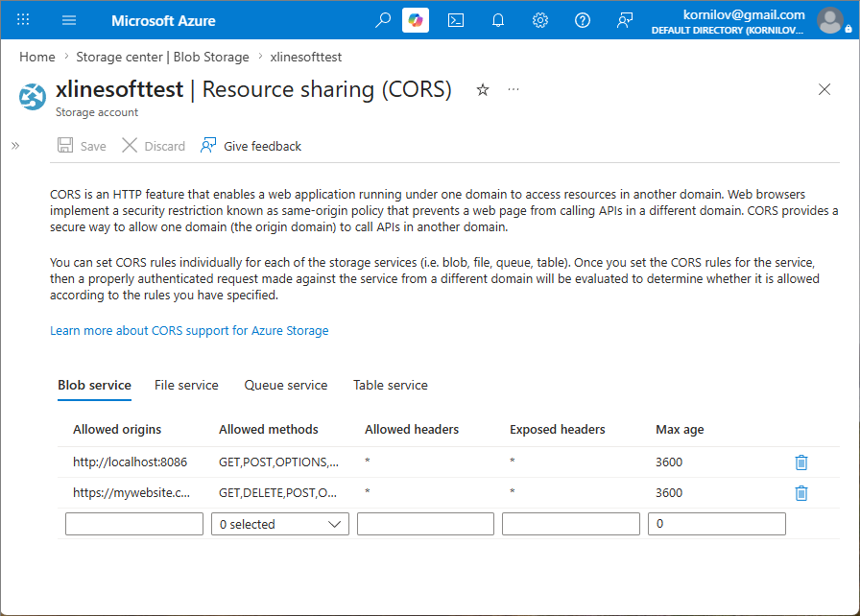The width and height of the screenshot is (860, 616).
Task: Click the storage account resource icon
Action: [33, 97]
